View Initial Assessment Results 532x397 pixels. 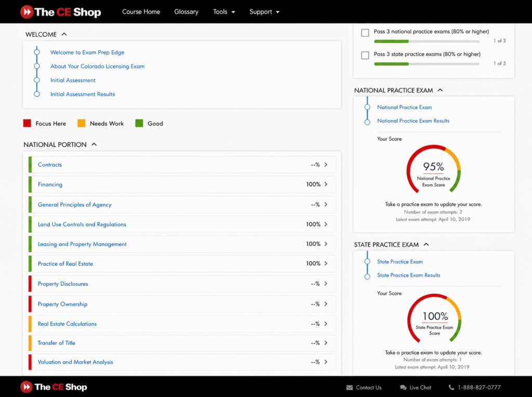83,94
